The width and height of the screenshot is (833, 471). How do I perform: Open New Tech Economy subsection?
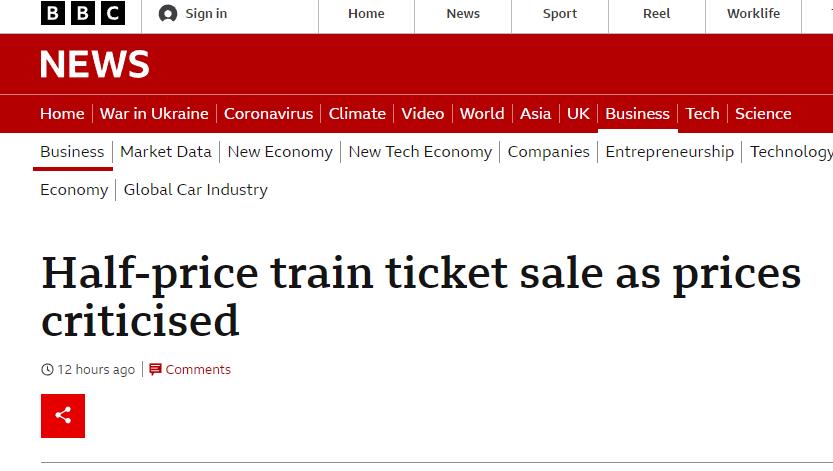[420, 152]
